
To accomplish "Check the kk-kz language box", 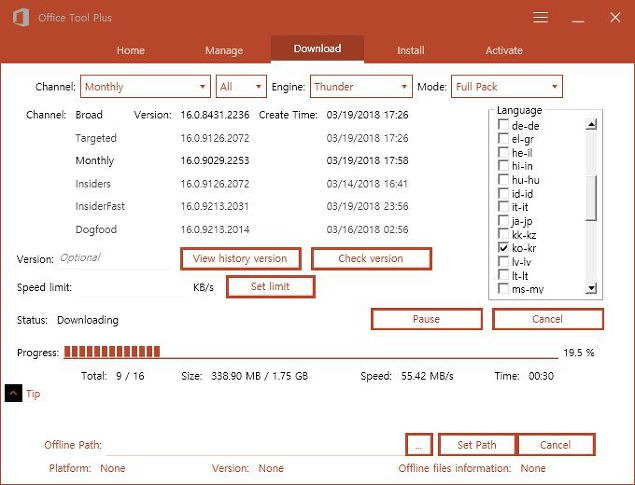I will 503,234.
